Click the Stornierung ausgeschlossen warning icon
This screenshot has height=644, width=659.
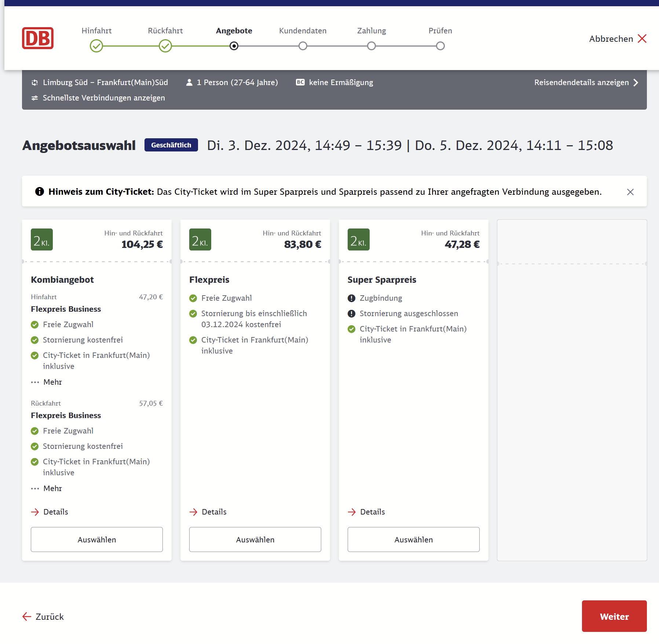pyautogui.click(x=352, y=314)
